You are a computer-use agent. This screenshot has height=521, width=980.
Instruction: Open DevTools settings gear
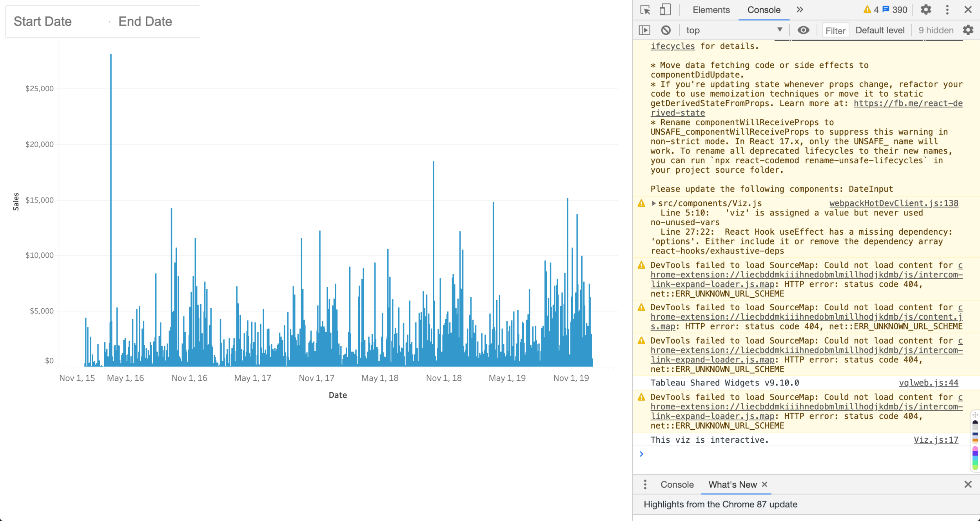pyautogui.click(x=926, y=10)
